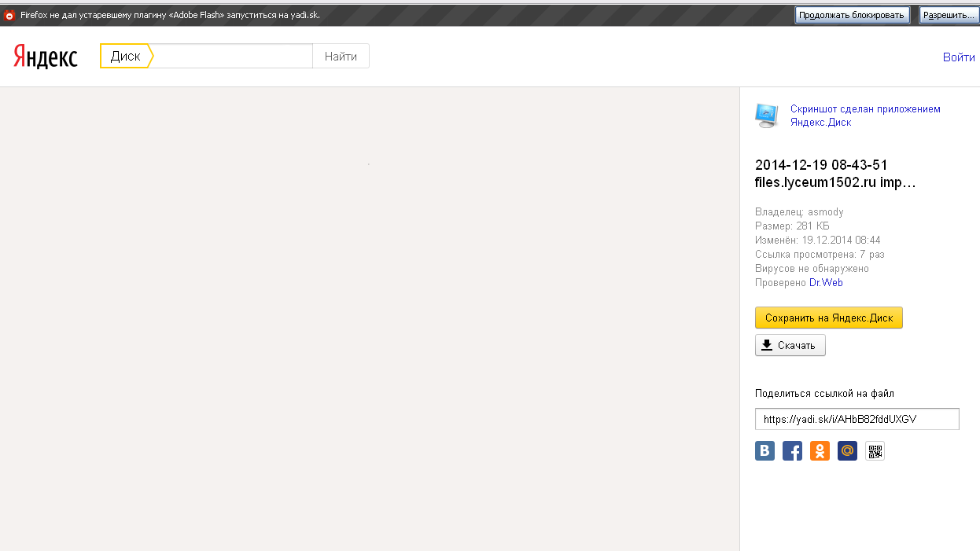Click the file name title text

tap(834, 174)
